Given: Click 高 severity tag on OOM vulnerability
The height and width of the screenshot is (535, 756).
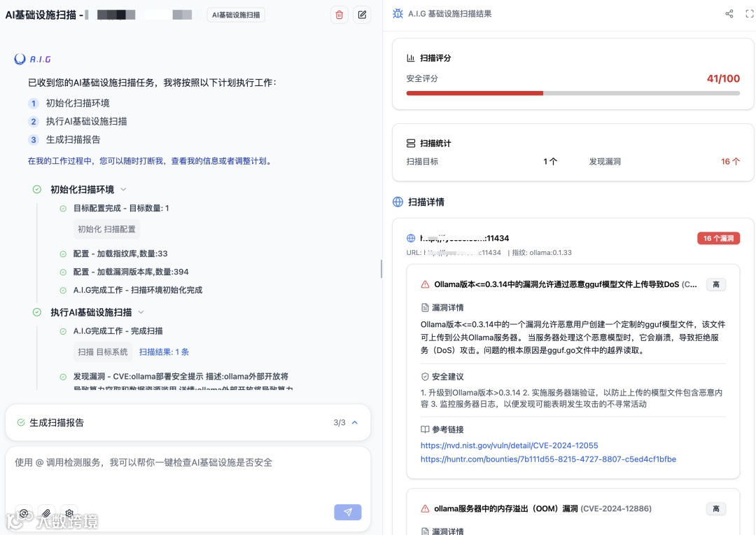Looking at the screenshot, I should tap(716, 508).
